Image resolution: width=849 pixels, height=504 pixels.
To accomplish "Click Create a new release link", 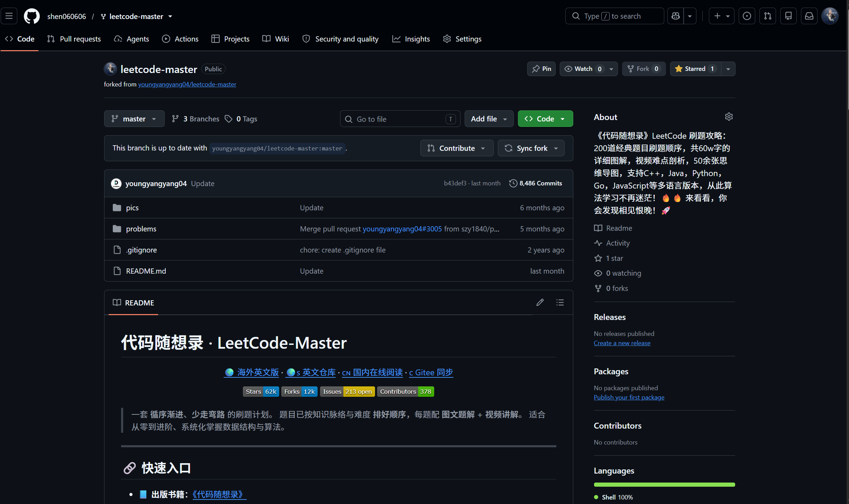I will point(622,343).
